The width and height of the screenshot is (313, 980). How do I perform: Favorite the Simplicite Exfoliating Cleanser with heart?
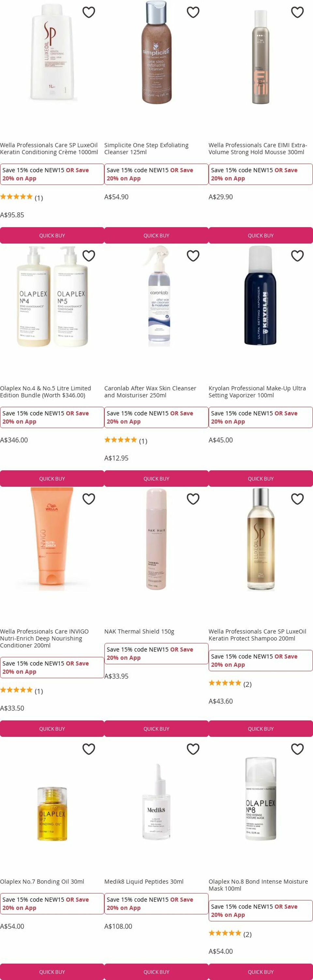193,12
